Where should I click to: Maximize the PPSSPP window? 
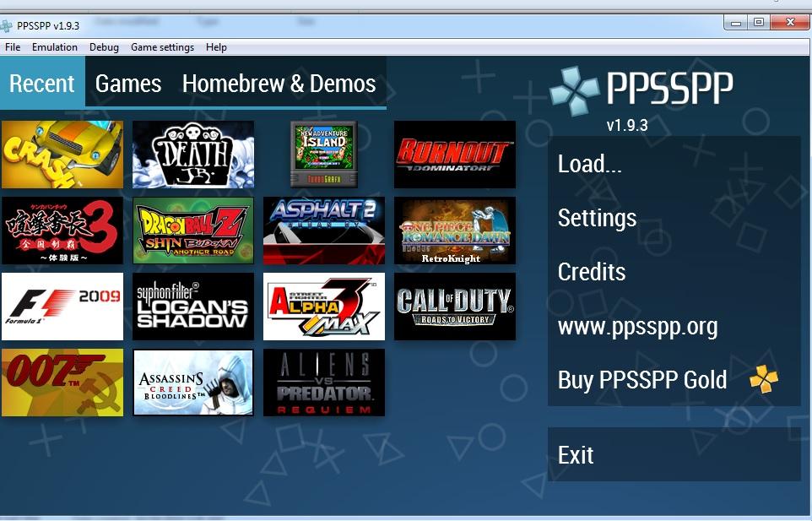759,22
